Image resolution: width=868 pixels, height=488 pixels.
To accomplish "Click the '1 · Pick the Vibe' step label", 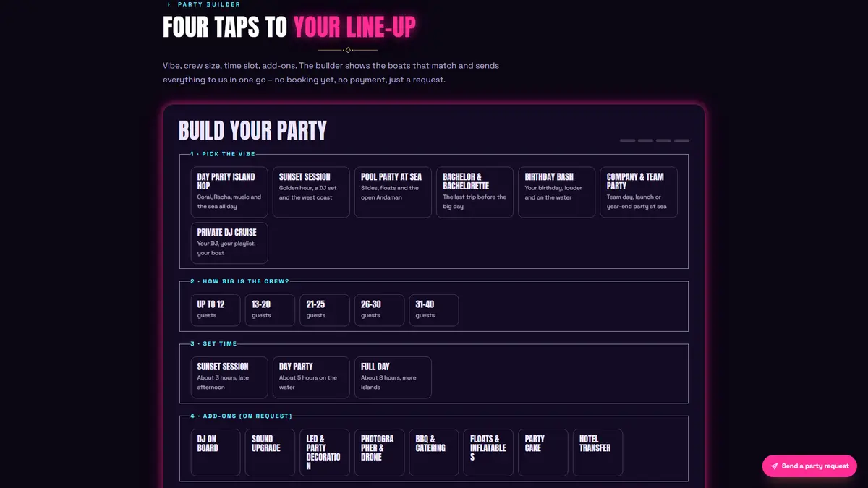I will point(223,154).
